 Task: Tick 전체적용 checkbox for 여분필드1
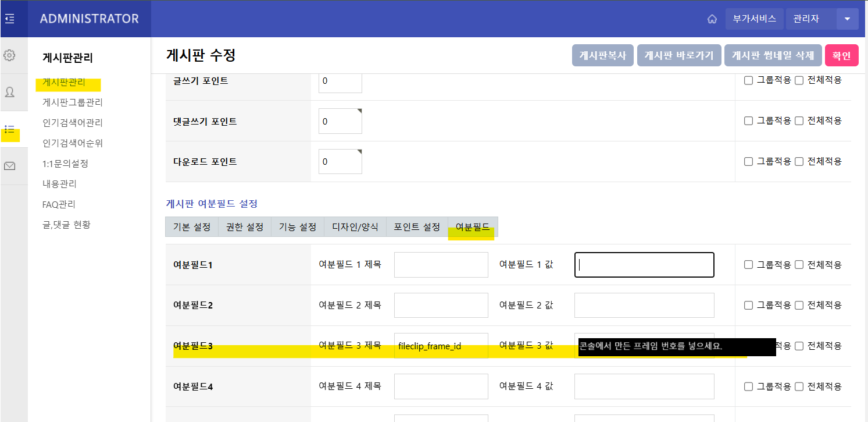pos(799,265)
